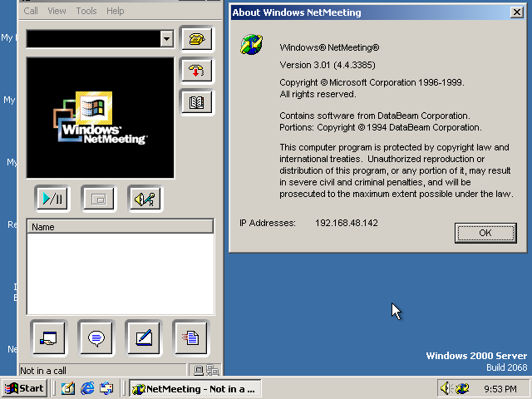Click OK in About Windows NetMeeting dialog
532x399 pixels.
[x=485, y=233]
